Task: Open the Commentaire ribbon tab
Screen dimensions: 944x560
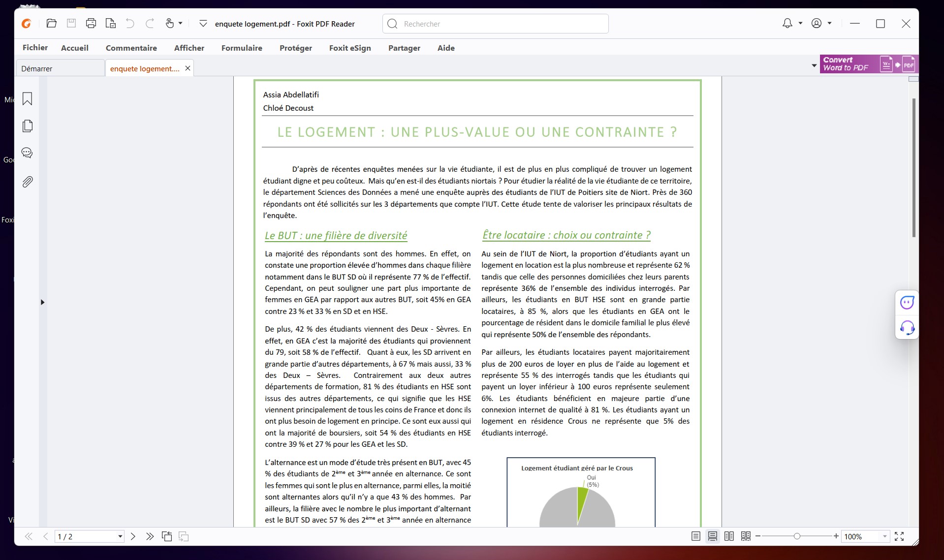Action: click(x=131, y=48)
